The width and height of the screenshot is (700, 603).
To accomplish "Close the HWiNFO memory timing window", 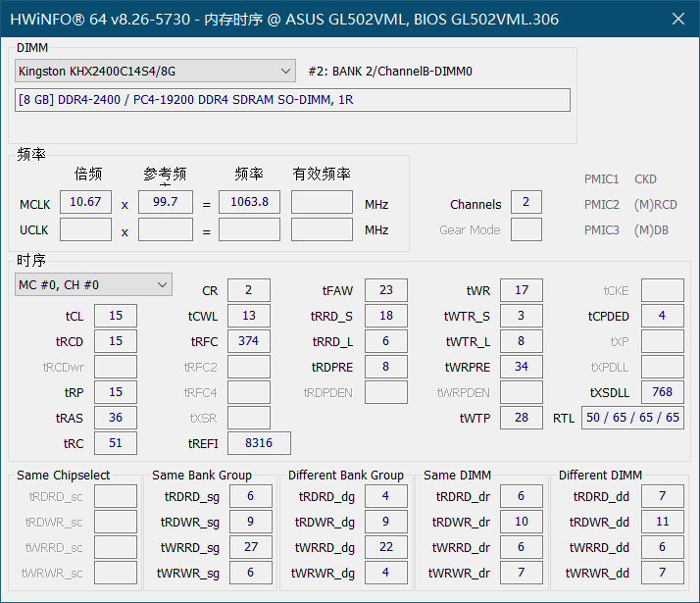I will tap(678, 19).
